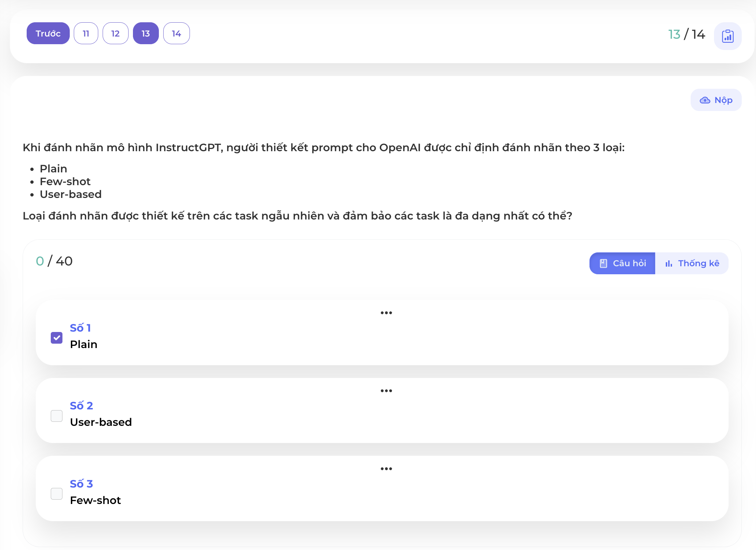Click the question line starting 'Loại đánh nhãn'
This screenshot has height=550, width=756.
(297, 216)
